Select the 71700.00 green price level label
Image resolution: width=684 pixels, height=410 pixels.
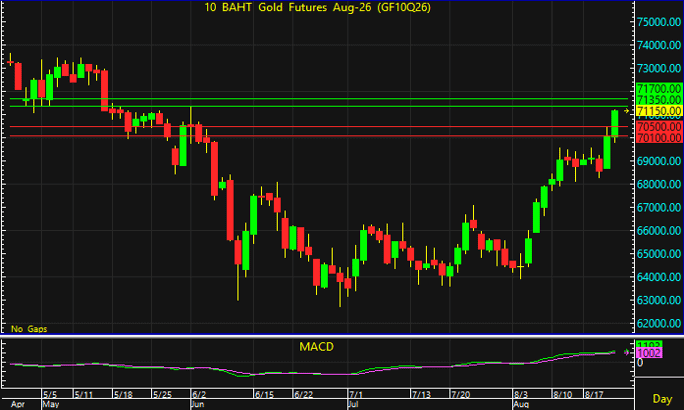659,89
